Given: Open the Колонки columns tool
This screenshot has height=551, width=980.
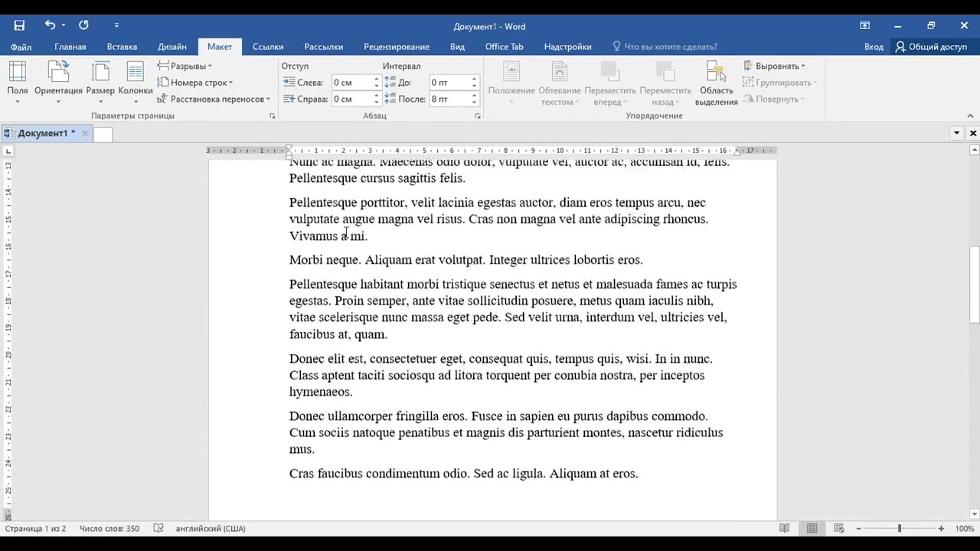Looking at the screenshot, I should pyautogui.click(x=136, y=83).
